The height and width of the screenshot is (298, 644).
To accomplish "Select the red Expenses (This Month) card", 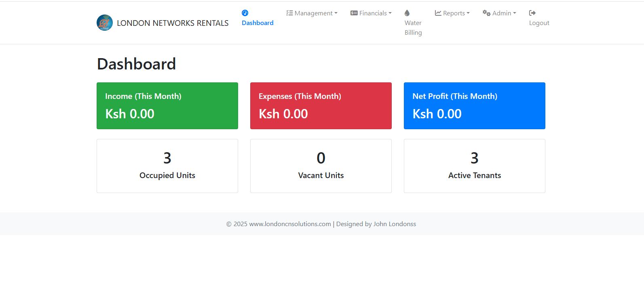I will (321, 106).
